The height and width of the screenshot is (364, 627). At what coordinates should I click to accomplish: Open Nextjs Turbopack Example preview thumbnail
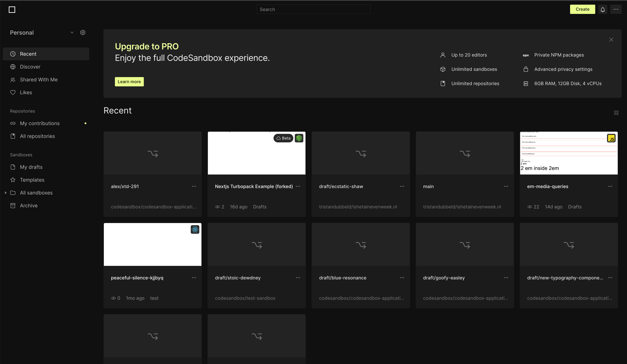pyautogui.click(x=257, y=153)
